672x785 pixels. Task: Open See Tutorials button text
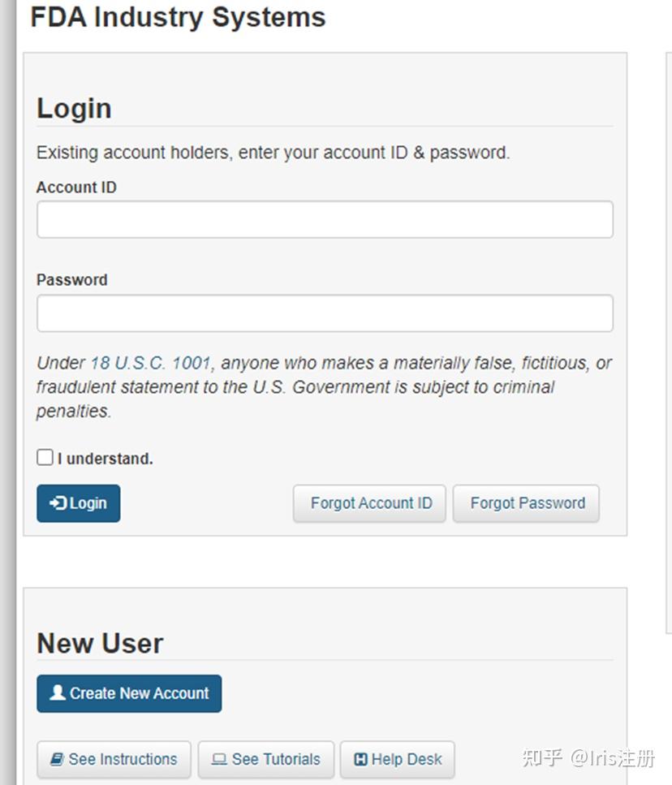pyautogui.click(x=276, y=760)
